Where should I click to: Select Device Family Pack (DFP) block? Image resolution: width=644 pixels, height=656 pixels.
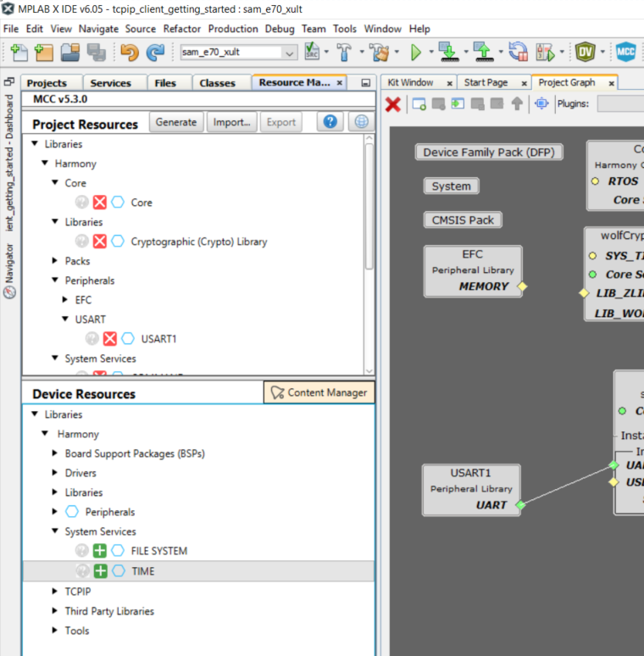[x=489, y=152]
